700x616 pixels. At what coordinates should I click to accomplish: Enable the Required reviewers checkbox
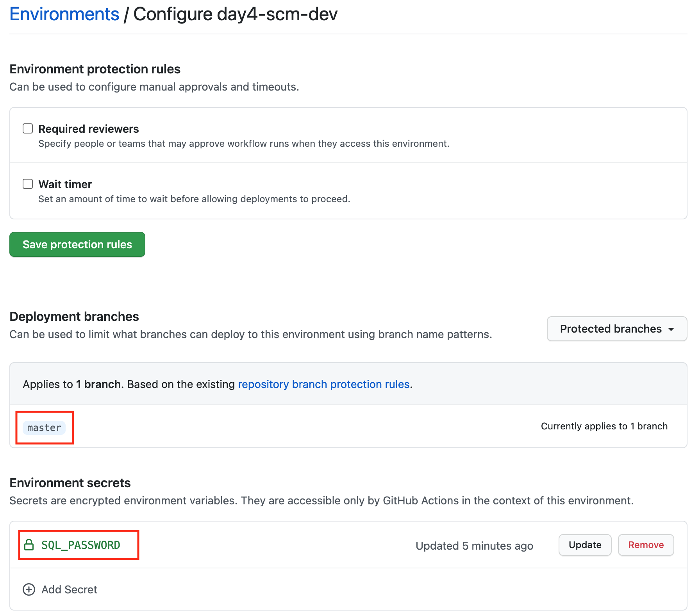click(28, 128)
